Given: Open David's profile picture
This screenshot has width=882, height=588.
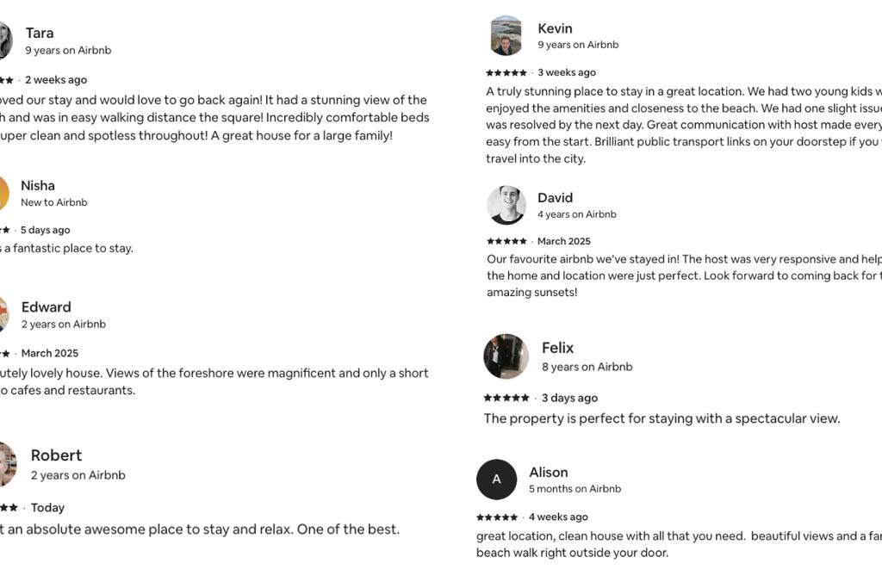Looking at the screenshot, I should 506,205.
